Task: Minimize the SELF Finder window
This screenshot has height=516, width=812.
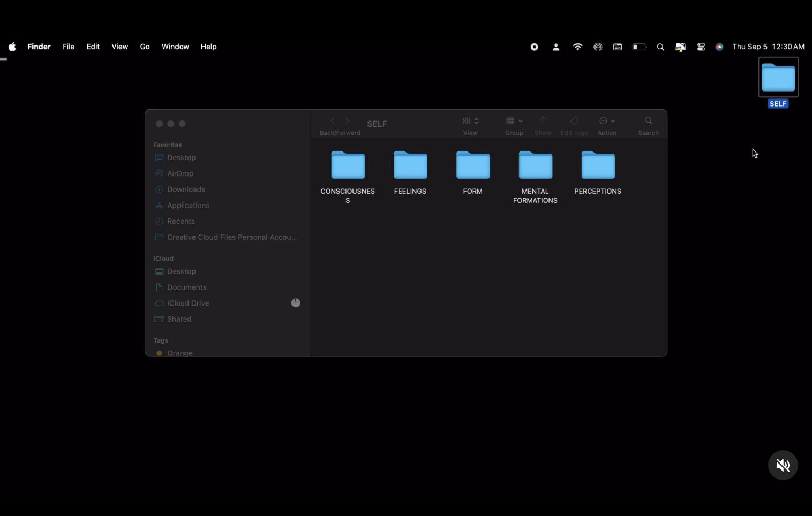Action: point(171,124)
